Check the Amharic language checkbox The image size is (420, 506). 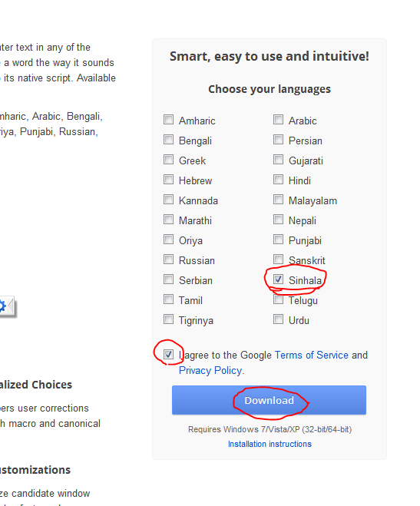[x=168, y=120]
